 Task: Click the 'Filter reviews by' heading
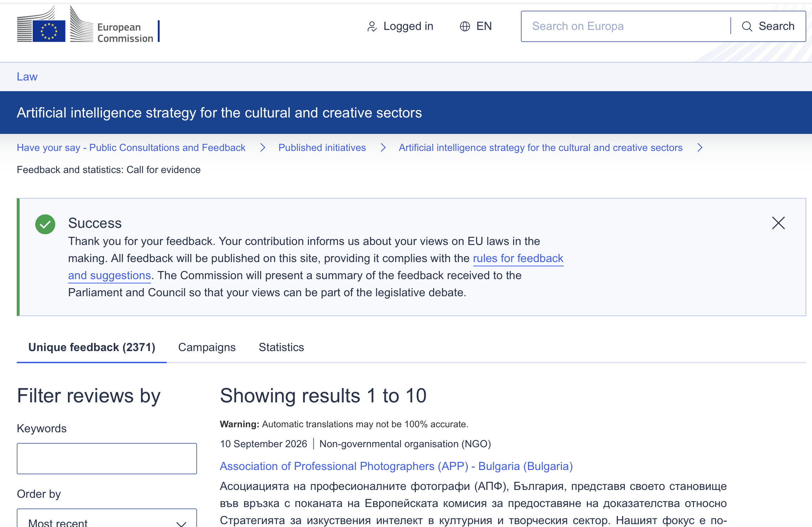89,396
